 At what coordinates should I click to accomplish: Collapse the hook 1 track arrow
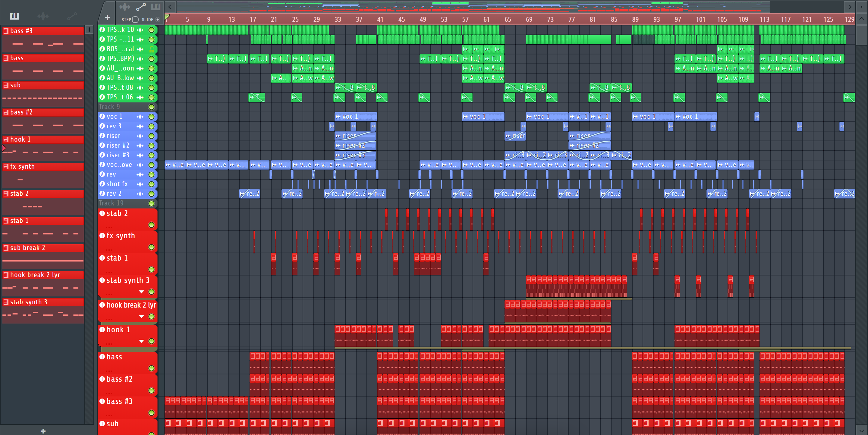point(142,341)
